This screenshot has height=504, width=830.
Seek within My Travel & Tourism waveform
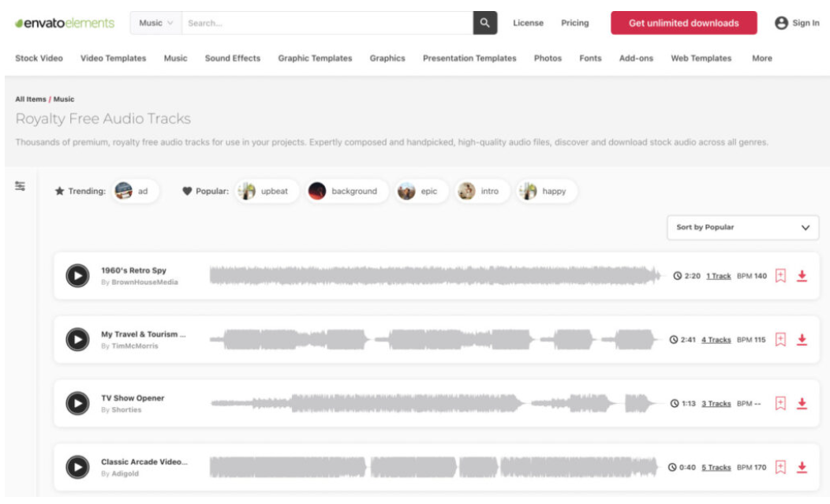[x=433, y=339]
